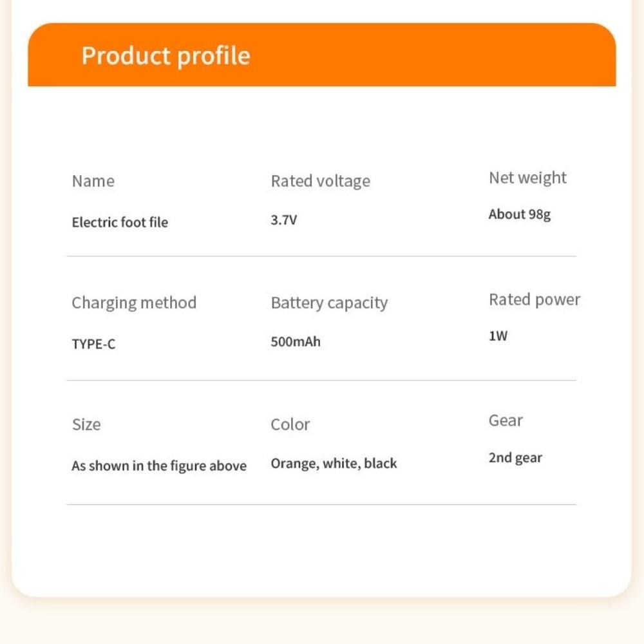This screenshot has height=644, width=644.
Task: Click the About 98g value
Action: click(519, 214)
